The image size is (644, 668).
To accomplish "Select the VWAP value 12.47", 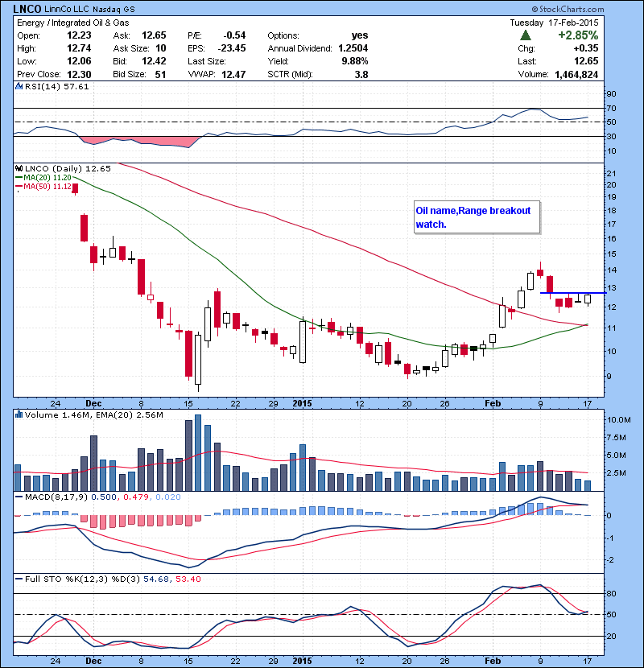I will coord(233,74).
